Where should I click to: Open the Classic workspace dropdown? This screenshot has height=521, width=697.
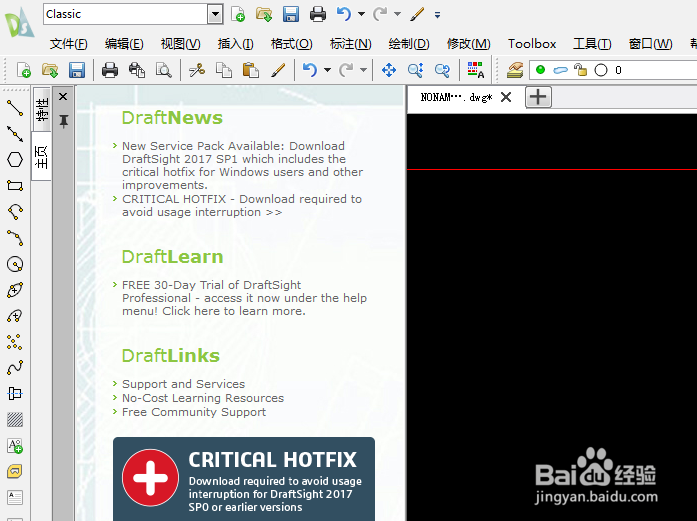(x=215, y=14)
